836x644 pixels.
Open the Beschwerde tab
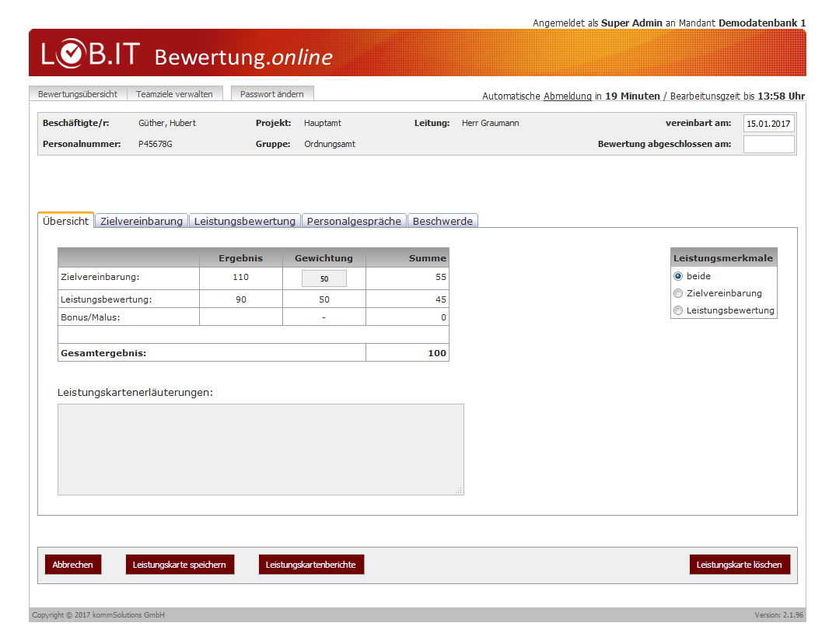[x=442, y=221]
